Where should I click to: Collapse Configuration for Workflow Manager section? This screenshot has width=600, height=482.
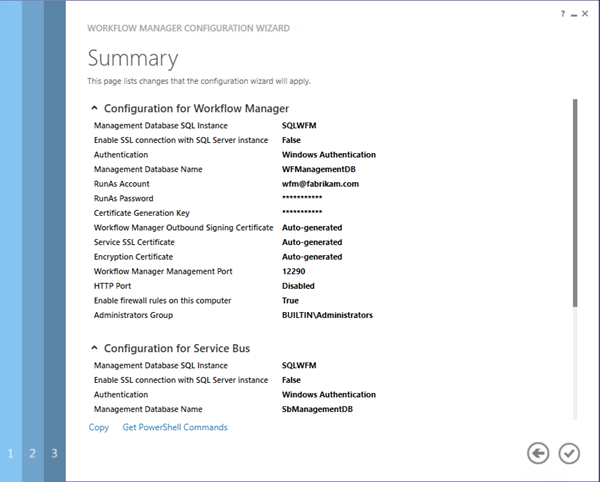(x=95, y=108)
